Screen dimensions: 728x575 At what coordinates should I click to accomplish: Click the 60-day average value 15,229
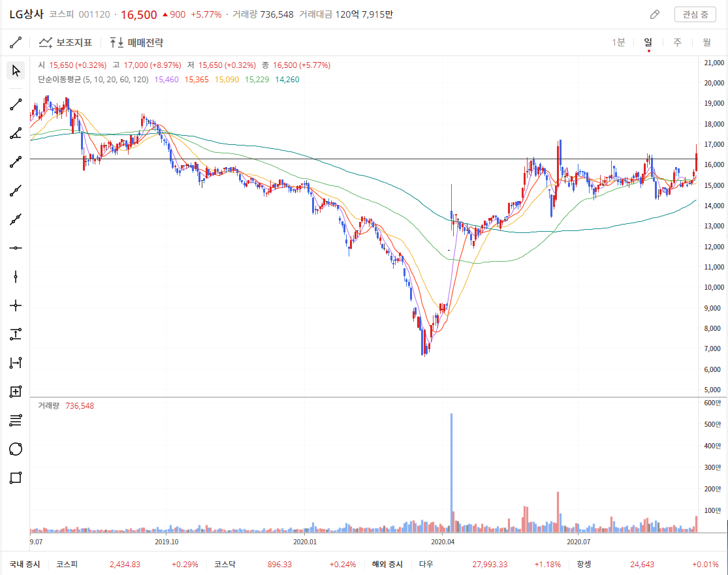tap(257, 80)
